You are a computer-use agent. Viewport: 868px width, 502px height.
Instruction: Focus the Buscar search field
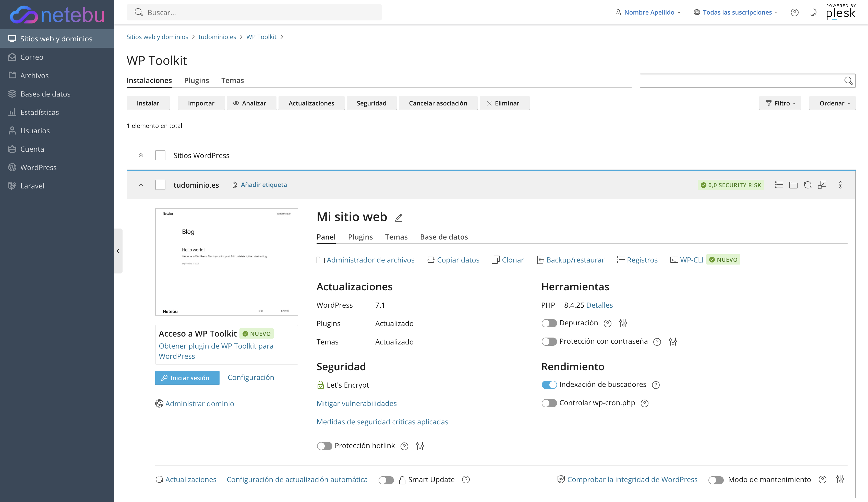point(254,13)
